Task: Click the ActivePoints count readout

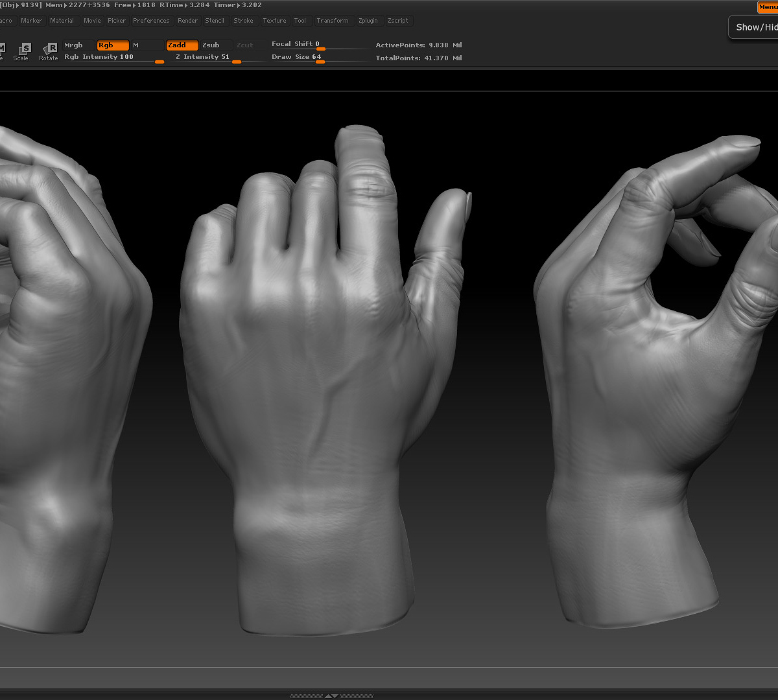Action: pos(419,45)
